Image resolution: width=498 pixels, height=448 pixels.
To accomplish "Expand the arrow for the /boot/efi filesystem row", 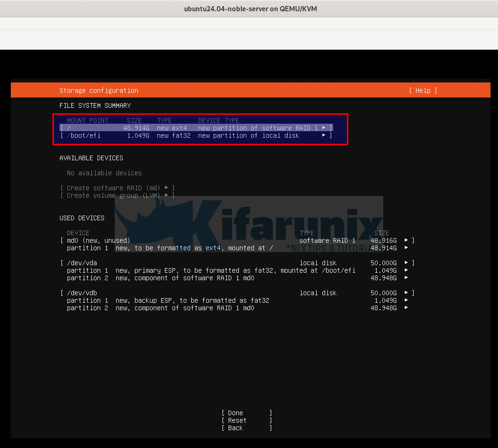I will 324,135.
